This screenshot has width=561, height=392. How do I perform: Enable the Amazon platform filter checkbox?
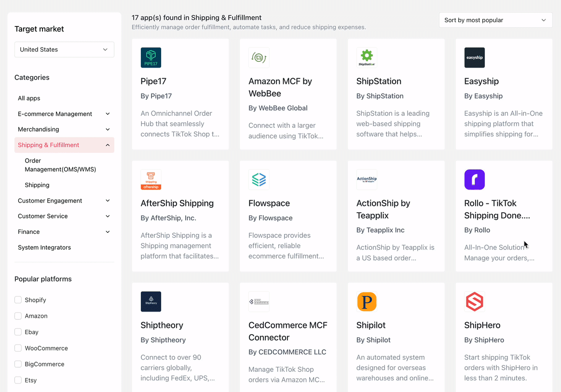point(18,316)
